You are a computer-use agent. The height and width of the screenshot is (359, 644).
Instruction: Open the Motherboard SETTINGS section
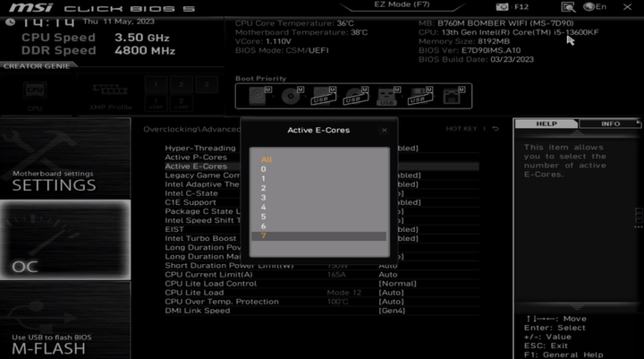click(x=65, y=158)
